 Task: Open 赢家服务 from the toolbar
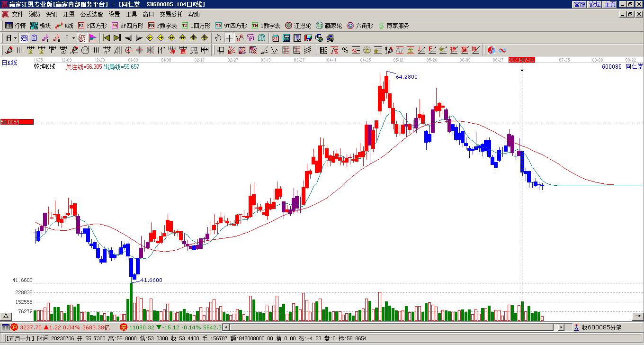(x=394, y=26)
